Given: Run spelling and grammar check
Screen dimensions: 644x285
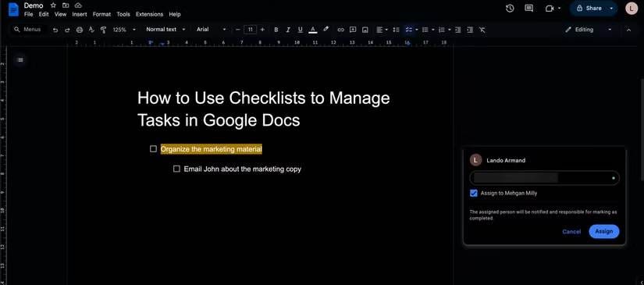Looking at the screenshot, I should pos(91,30).
